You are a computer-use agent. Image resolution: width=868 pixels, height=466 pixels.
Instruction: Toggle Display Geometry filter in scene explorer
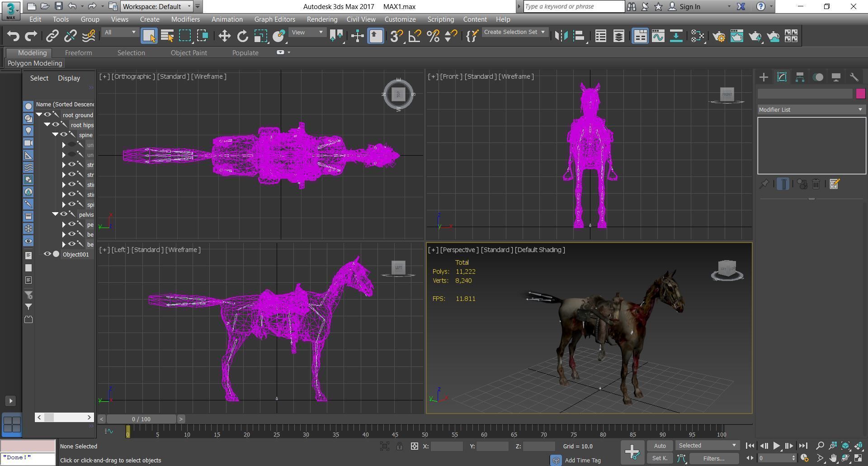point(28,106)
